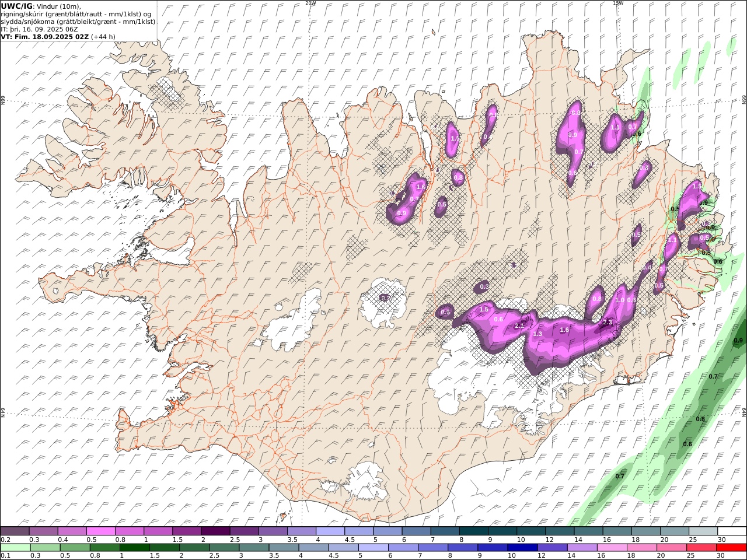Click the "2.3" snowfall value on the map

[x=608, y=322]
